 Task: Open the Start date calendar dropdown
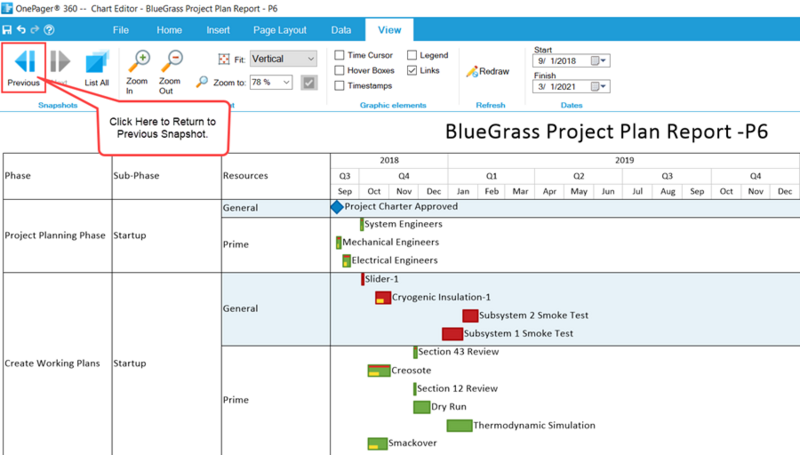599,61
